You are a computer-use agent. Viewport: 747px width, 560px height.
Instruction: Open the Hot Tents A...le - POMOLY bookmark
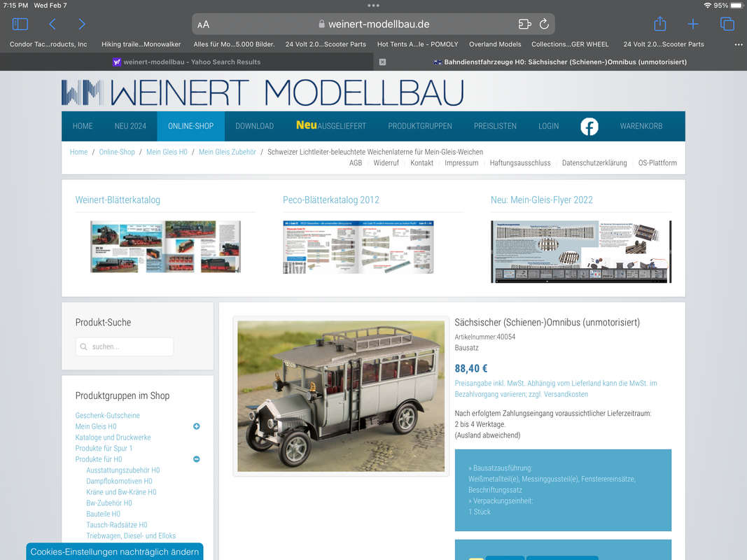click(418, 44)
